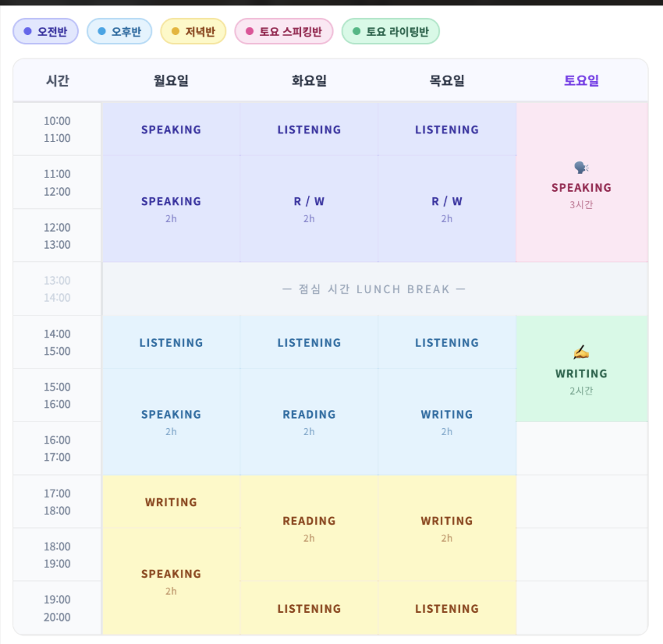Open Tuesday afternoon READING 2h block
The width and height of the screenshot is (663, 644).
309,422
